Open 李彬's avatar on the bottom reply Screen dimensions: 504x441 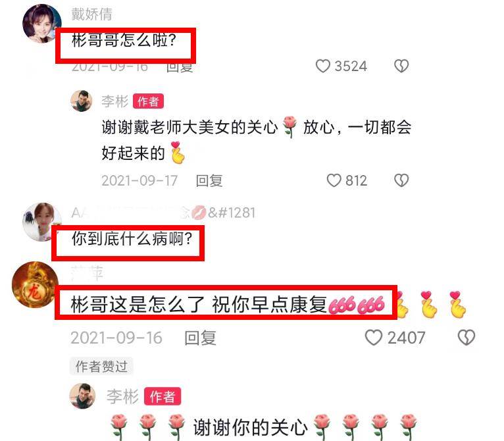click(82, 396)
